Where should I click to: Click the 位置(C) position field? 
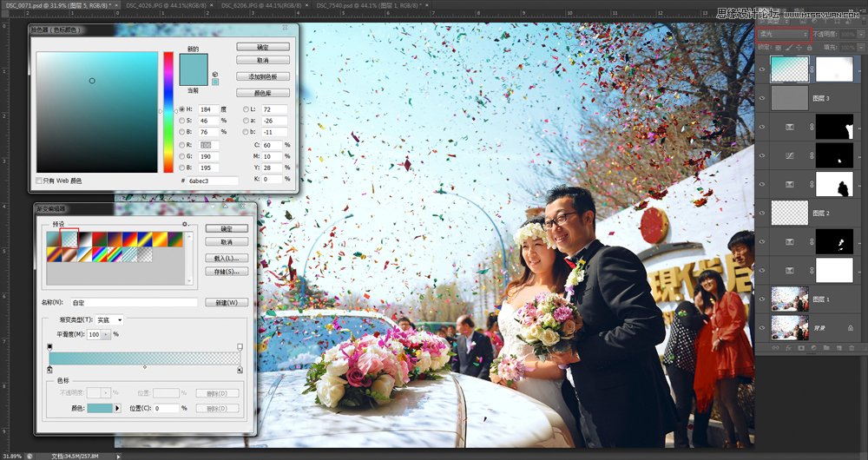166,408
